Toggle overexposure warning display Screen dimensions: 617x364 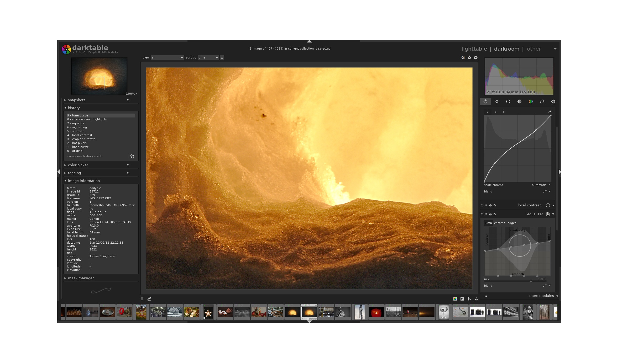pyautogui.click(x=462, y=299)
